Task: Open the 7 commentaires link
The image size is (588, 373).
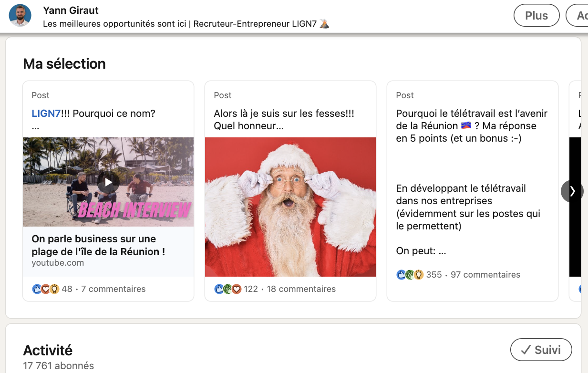Action: point(113,289)
